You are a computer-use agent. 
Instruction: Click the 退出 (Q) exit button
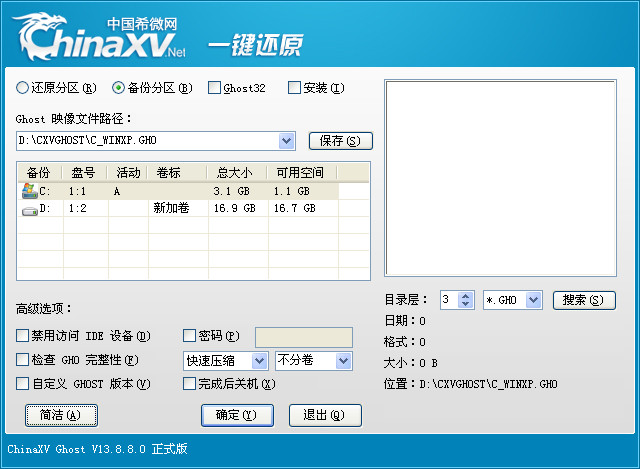[x=325, y=416]
